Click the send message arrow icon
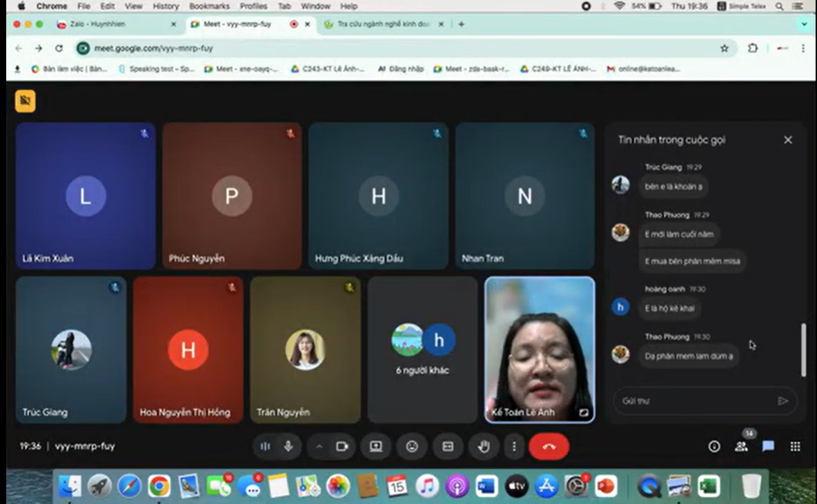817x504 pixels. [x=782, y=401]
